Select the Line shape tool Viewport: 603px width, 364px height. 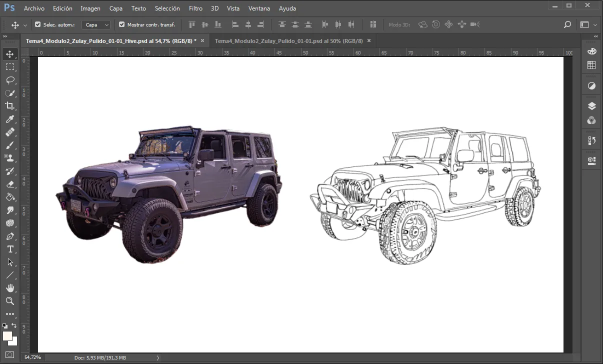click(10, 275)
